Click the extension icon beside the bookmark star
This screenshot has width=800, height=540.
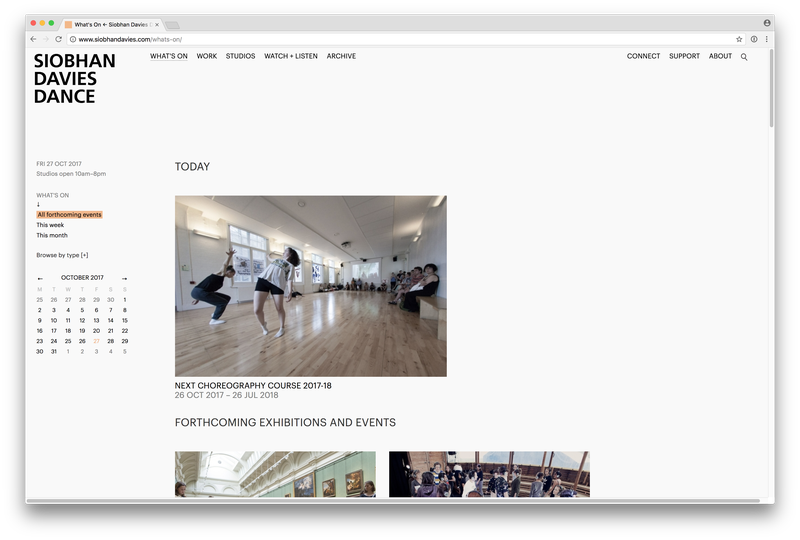[x=754, y=39]
